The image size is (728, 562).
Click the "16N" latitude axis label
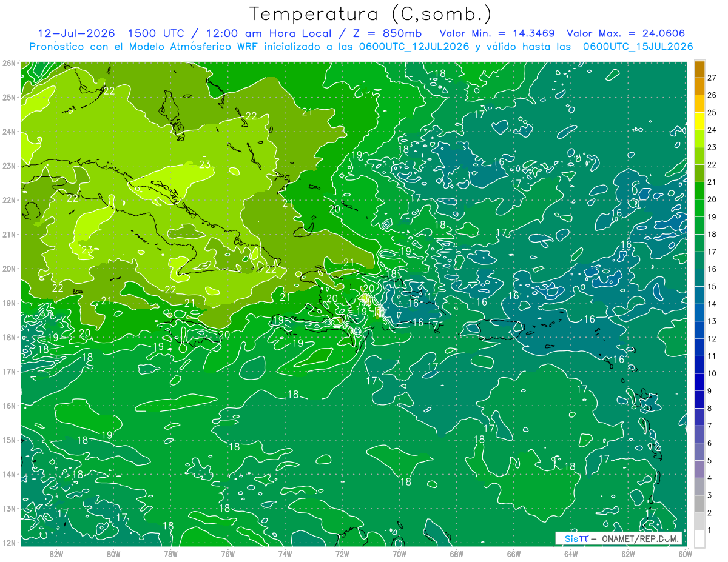(8, 406)
